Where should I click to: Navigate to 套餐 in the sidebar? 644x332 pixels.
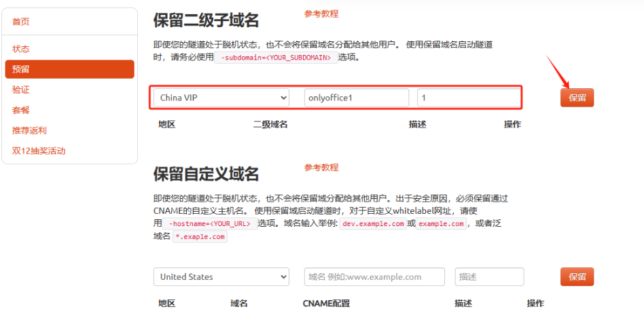click(21, 110)
